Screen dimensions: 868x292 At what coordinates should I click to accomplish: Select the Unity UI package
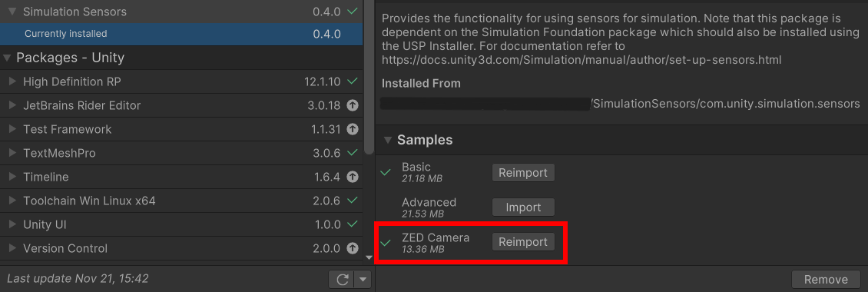coord(181,224)
